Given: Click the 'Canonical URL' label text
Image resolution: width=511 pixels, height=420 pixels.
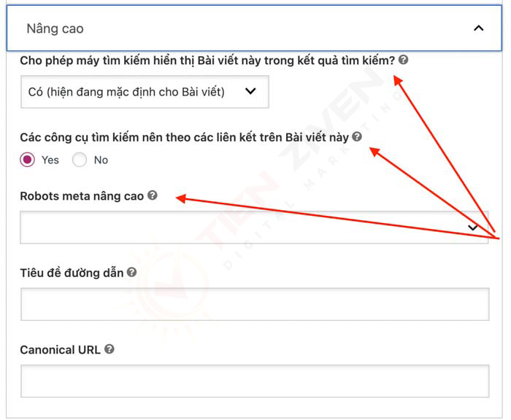Looking at the screenshot, I should click(x=61, y=350).
